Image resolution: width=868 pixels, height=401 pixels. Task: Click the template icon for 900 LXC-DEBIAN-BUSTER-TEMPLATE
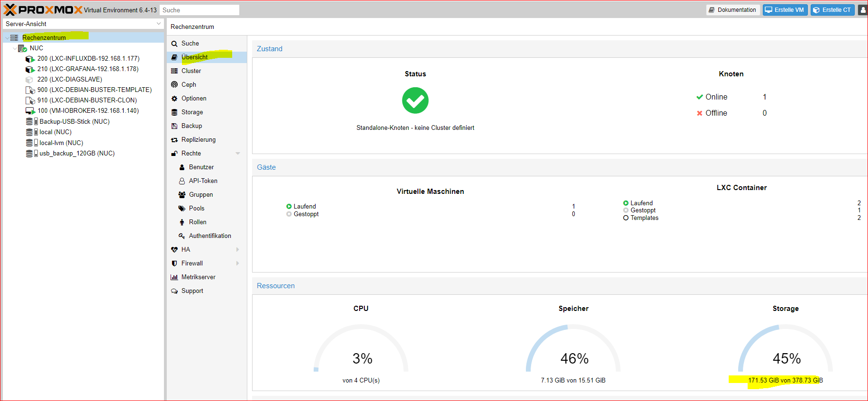click(30, 90)
